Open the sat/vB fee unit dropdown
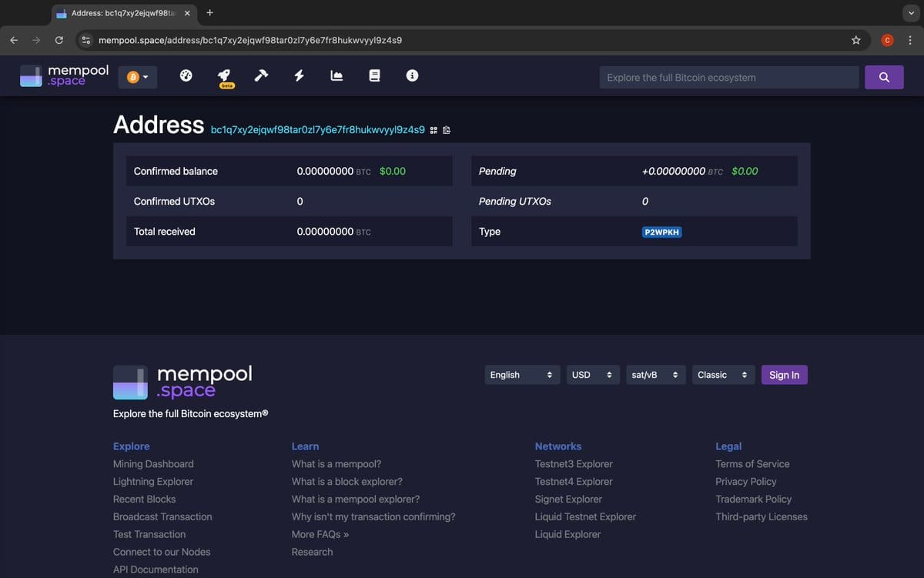This screenshot has width=924, height=578. coord(654,375)
